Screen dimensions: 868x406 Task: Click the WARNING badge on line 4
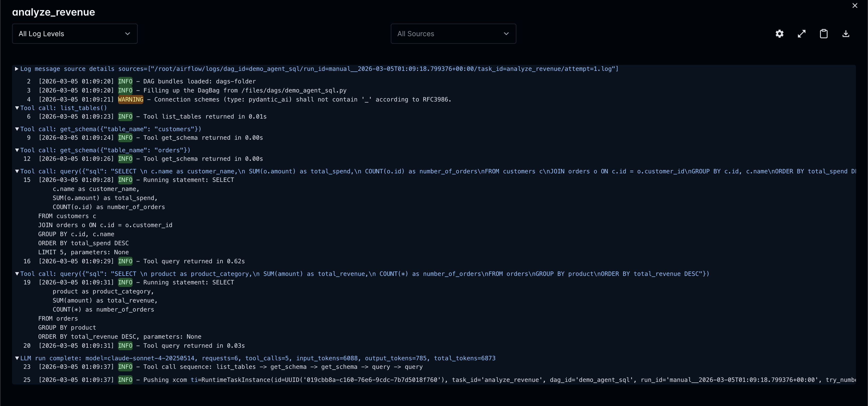[x=130, y=99]
